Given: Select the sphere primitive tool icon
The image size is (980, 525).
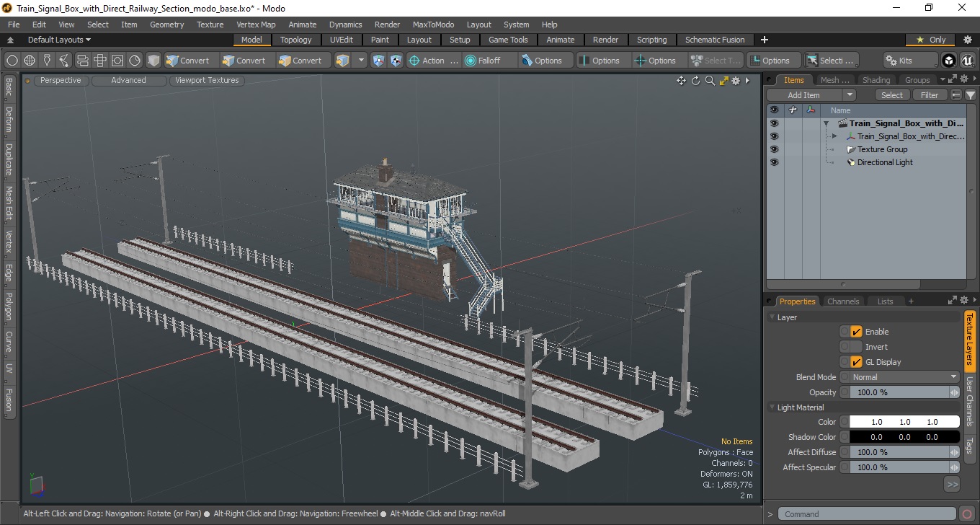Looking at the screenshot, I should (x=30, y=61).
